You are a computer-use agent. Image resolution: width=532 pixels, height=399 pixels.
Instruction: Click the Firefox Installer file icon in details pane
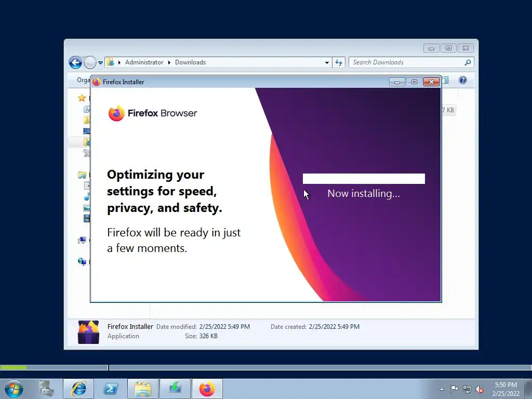(88, 332)
